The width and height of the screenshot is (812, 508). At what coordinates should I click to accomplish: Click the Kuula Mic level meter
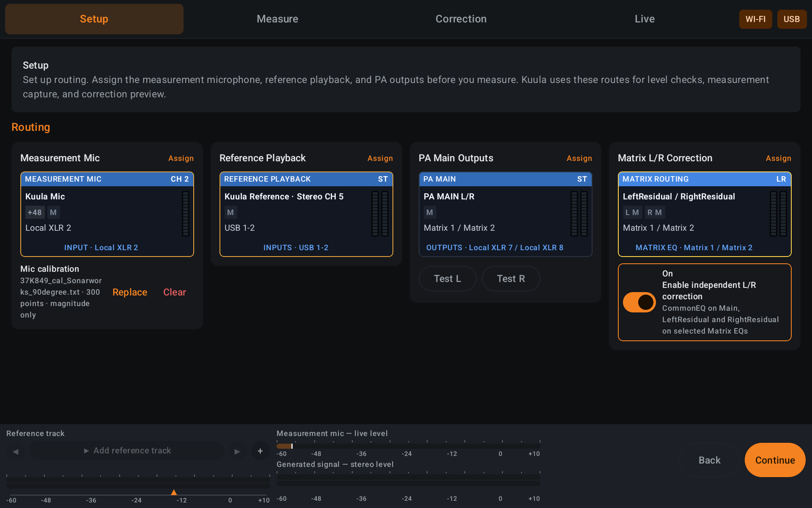point(186,214)
